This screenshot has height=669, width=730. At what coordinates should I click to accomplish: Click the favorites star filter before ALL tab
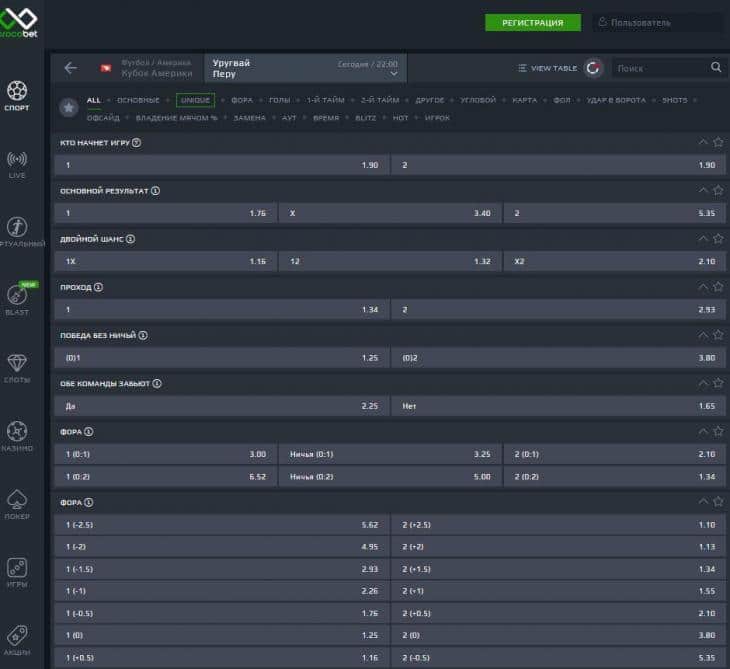click(68, 107)
